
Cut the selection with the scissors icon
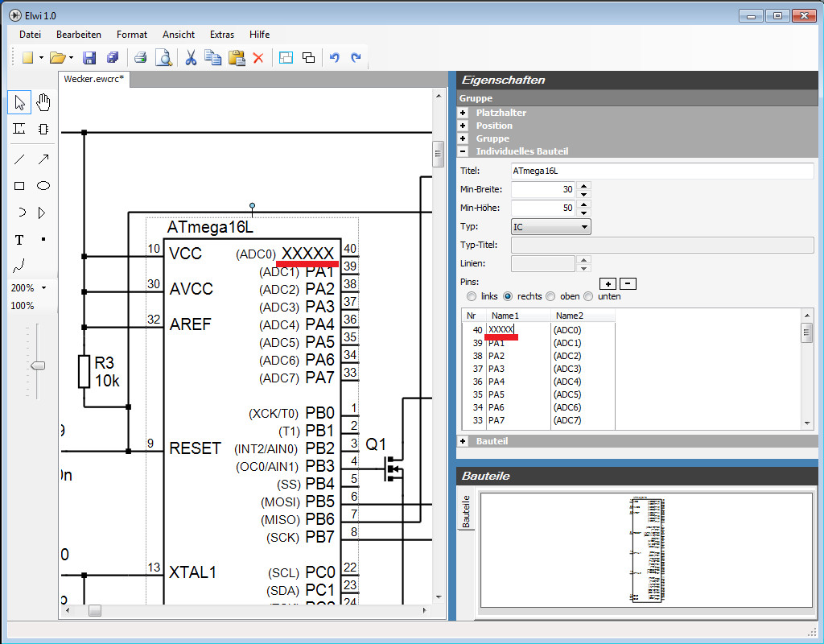[190, 58]
